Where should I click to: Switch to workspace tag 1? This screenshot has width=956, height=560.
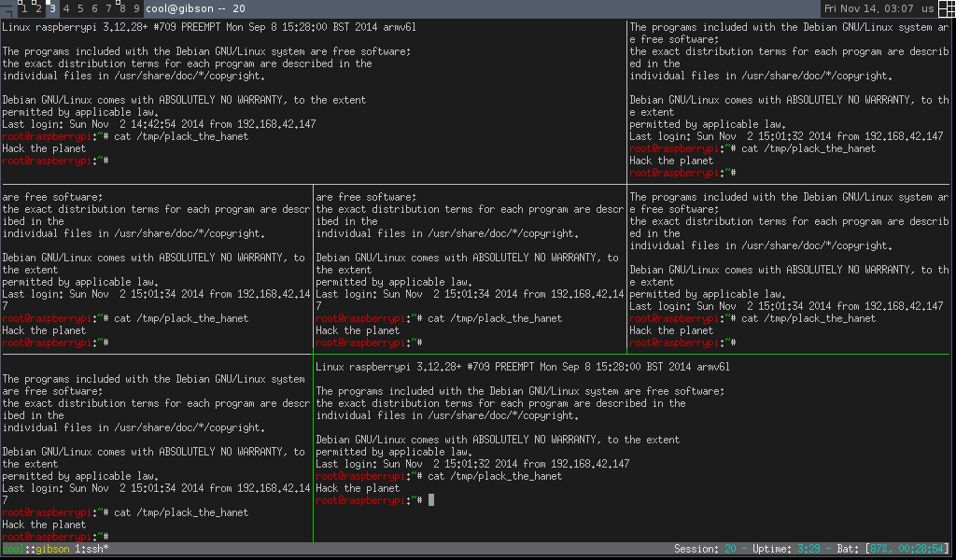pos(23,8)
